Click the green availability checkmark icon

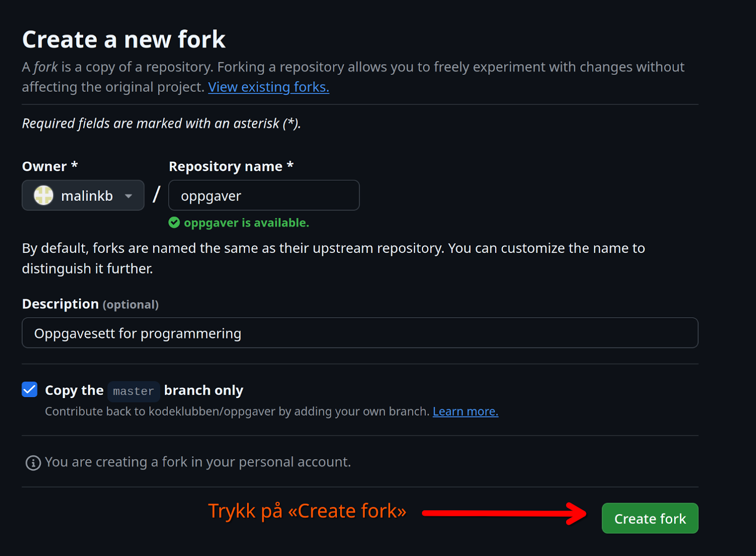pyautogui.click(x=174, y=223)
